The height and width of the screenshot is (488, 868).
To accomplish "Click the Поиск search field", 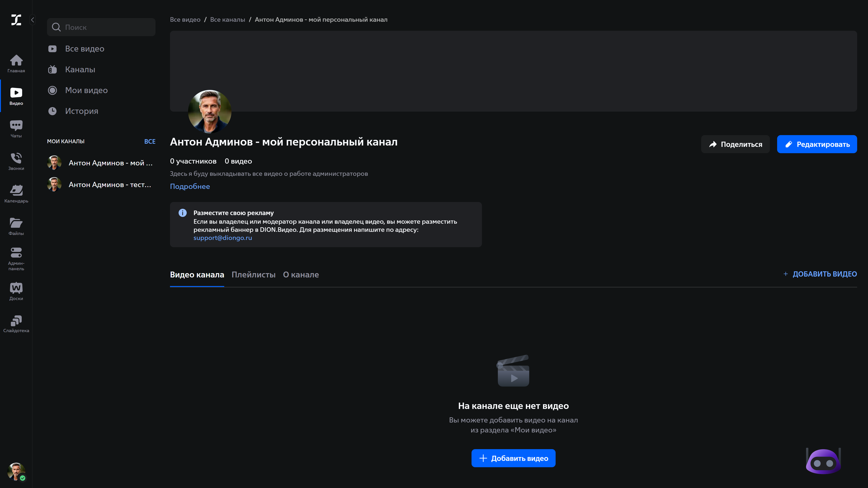I will [101, 27].
